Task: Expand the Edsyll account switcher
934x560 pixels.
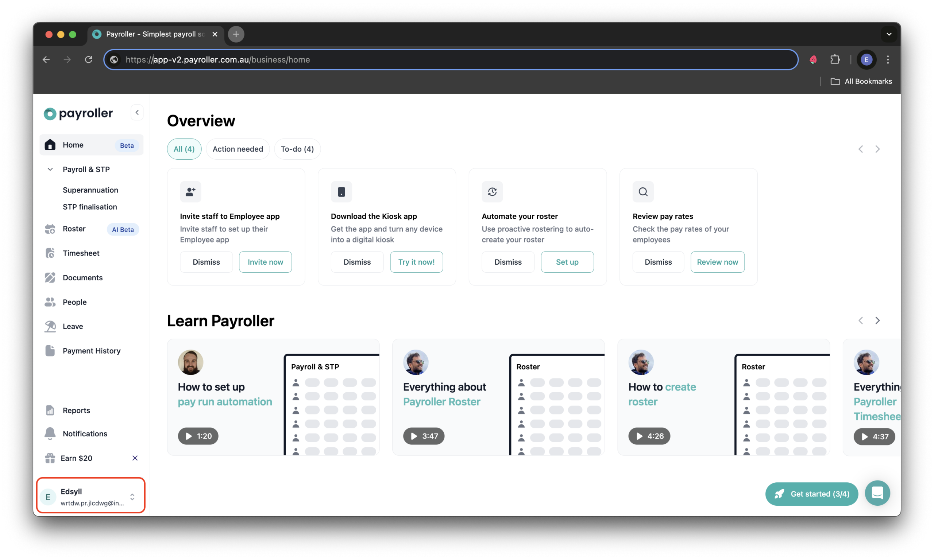Action: 90,496
